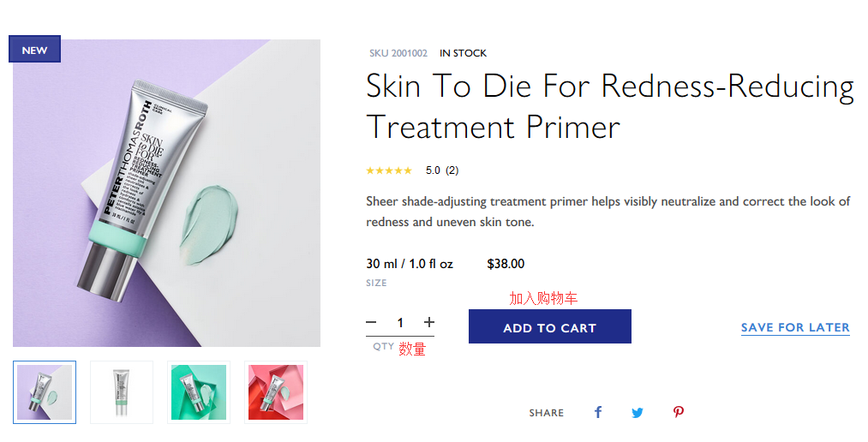
Task: Click the ADD TO CART button
Action: click(549, 327)
